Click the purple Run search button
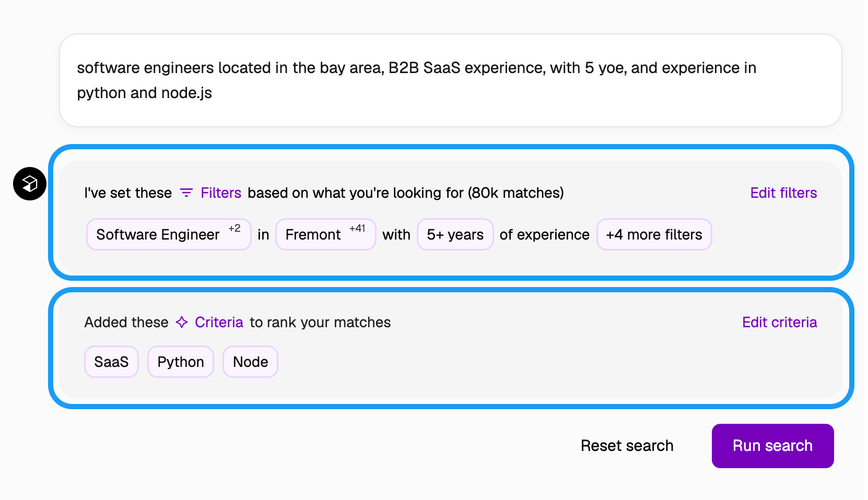 pyautogui.click(x=772, y=446)
